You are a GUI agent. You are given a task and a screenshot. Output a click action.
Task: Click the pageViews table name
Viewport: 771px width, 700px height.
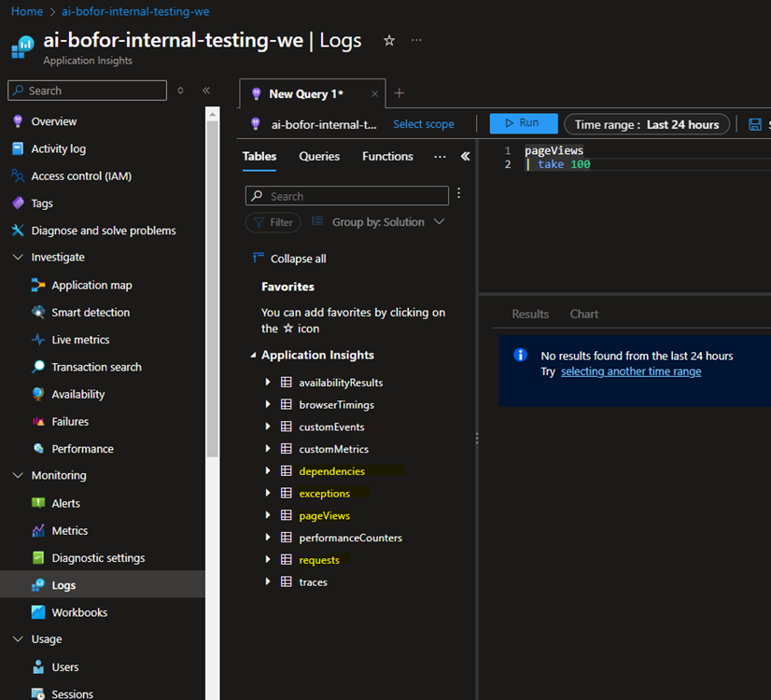point(324,515)
